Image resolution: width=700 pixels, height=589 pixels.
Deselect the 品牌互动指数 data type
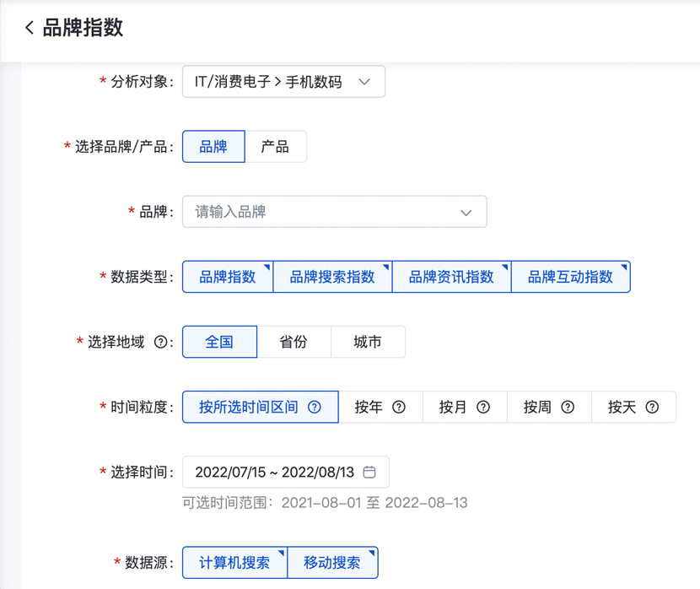tap(570, 277)
